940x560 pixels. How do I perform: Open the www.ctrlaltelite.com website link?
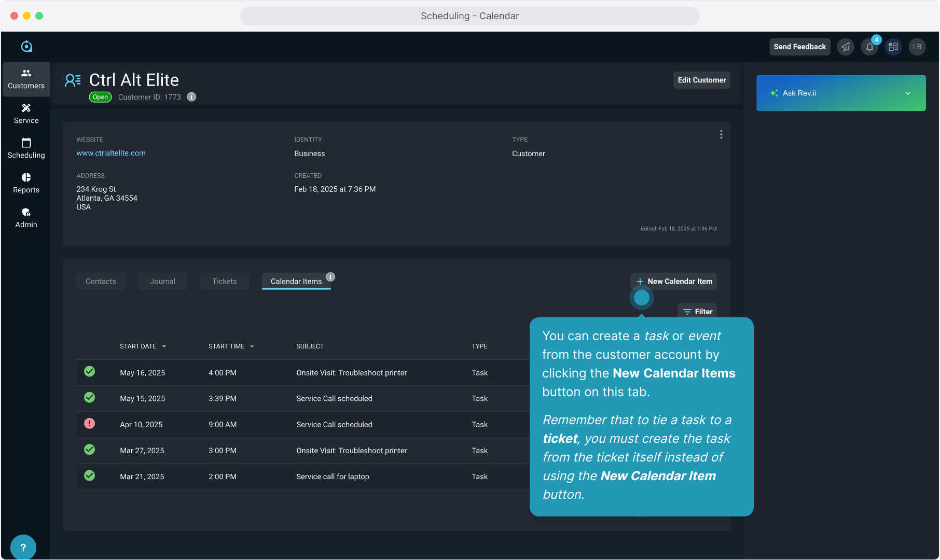[x=111, y=153]
